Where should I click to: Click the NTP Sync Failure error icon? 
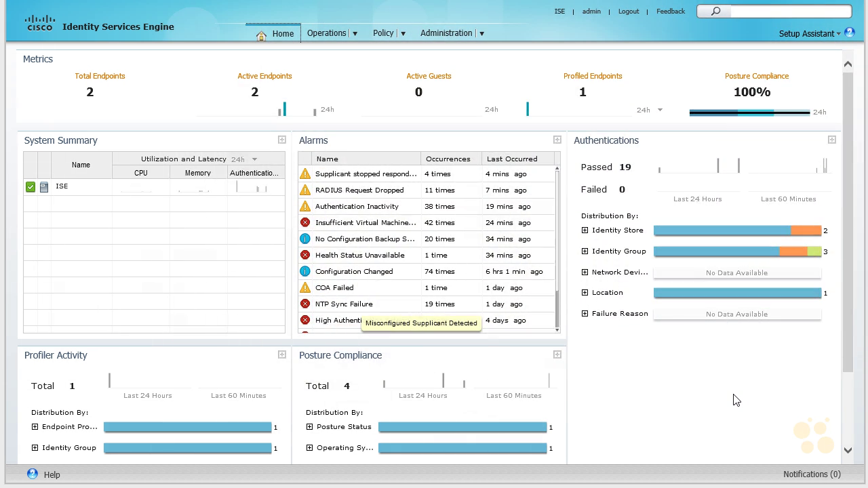click(x=305, y=304)
